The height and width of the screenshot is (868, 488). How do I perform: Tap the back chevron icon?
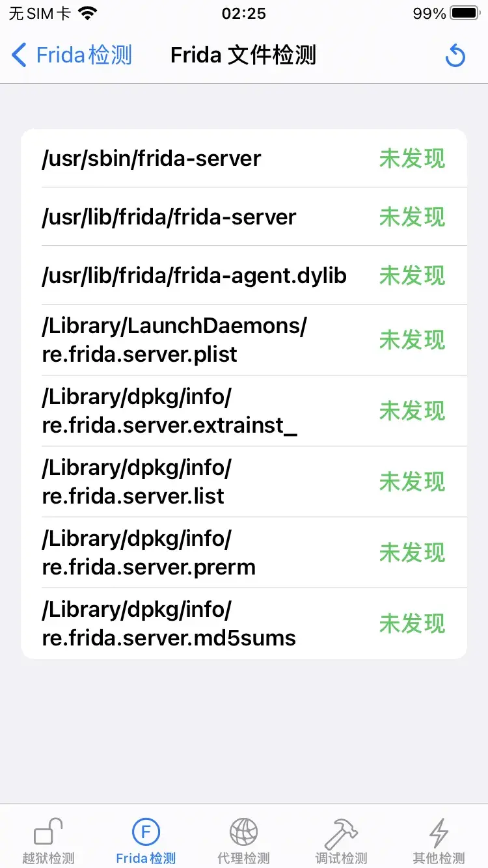pos(20,55)
